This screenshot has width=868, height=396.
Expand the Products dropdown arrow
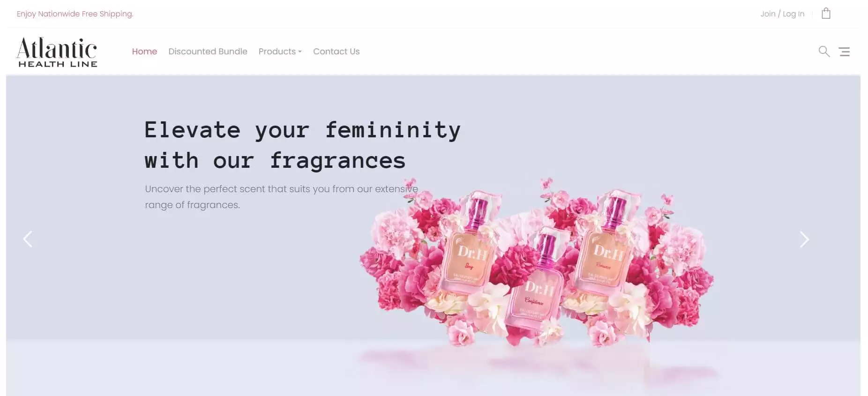tap(300, 52)
